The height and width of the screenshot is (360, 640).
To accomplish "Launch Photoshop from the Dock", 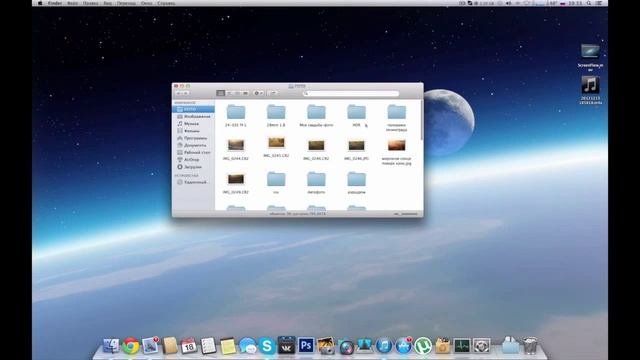I will tap(306, 346).
